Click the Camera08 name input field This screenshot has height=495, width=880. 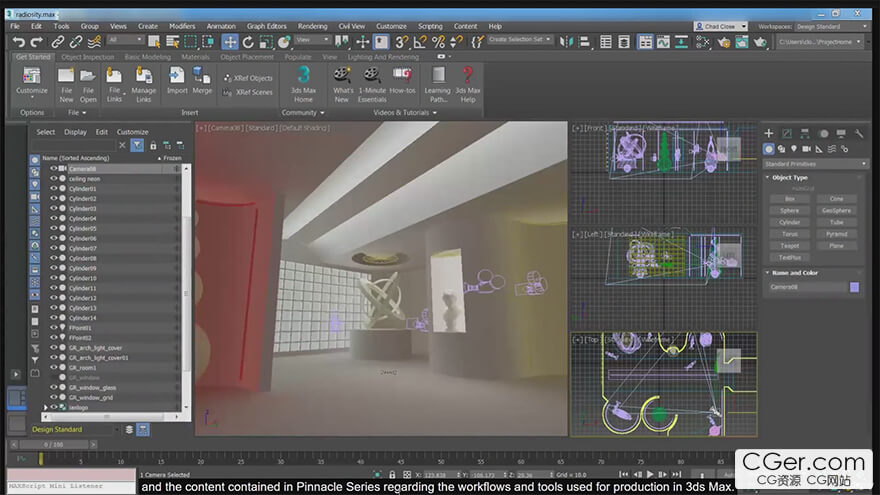(x=808, y=287)
